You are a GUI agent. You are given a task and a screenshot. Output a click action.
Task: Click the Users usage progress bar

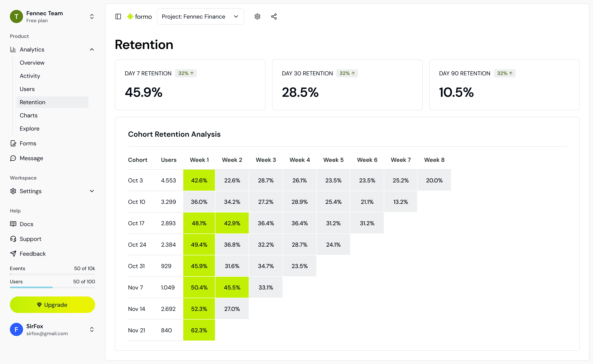[52, 287]
